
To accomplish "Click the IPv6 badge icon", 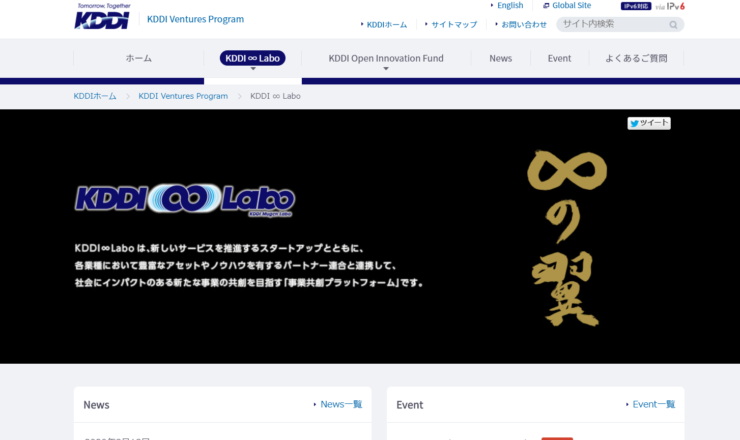I will 670,6.
